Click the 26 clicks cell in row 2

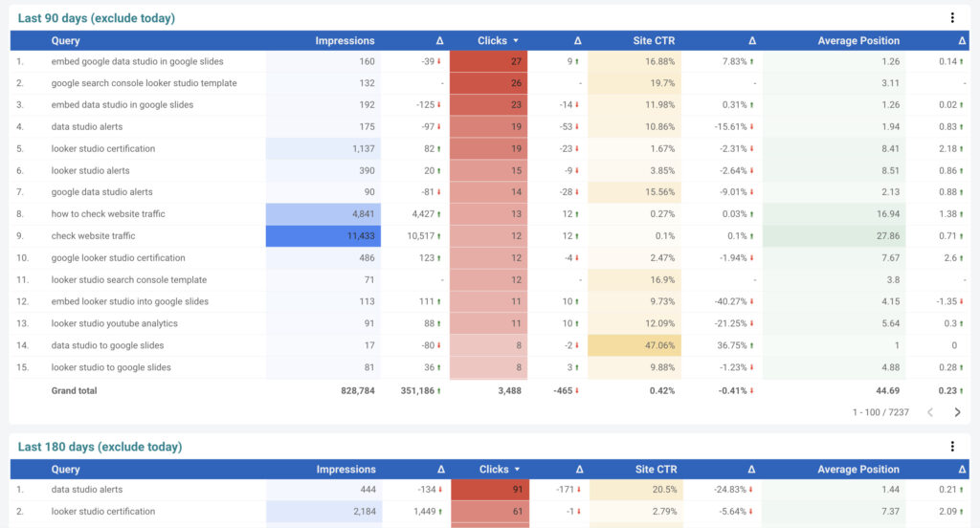[x=488, y=83]
